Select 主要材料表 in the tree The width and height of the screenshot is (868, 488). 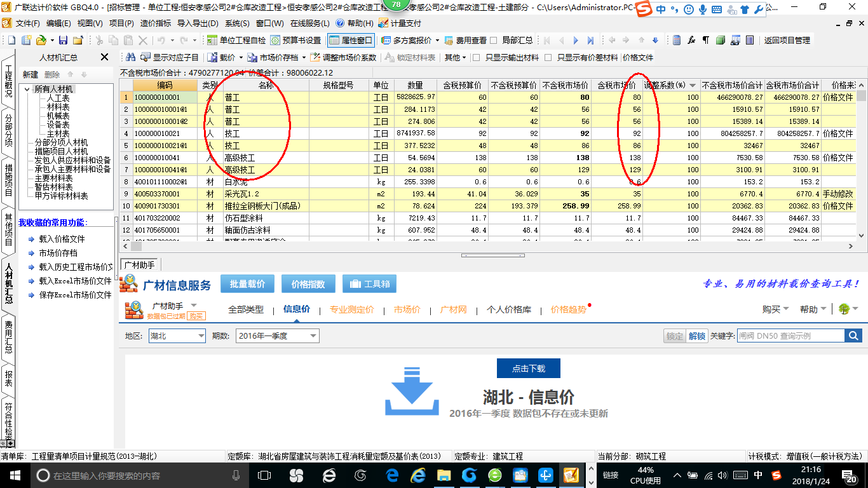(x=53, y=178)
